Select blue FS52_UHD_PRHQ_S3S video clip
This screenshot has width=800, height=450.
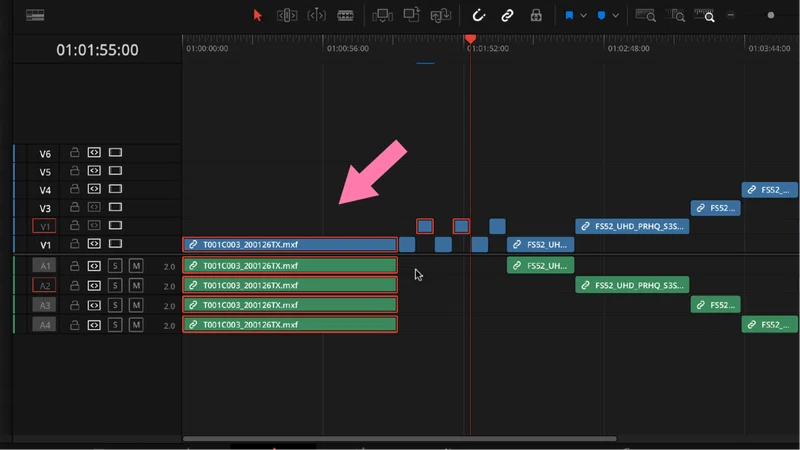[632, 226]
